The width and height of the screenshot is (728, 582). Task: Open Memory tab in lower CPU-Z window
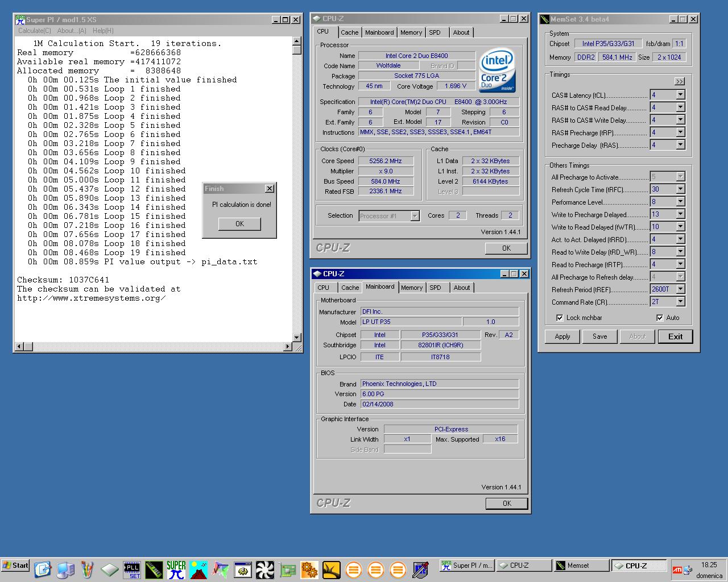click(x=412, y=288)
